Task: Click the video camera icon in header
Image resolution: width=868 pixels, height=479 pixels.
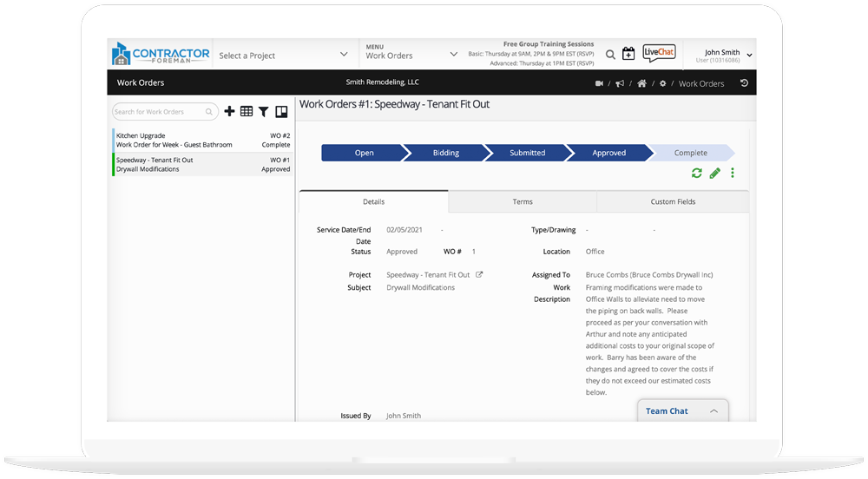Action: click(x=599, y=83)
